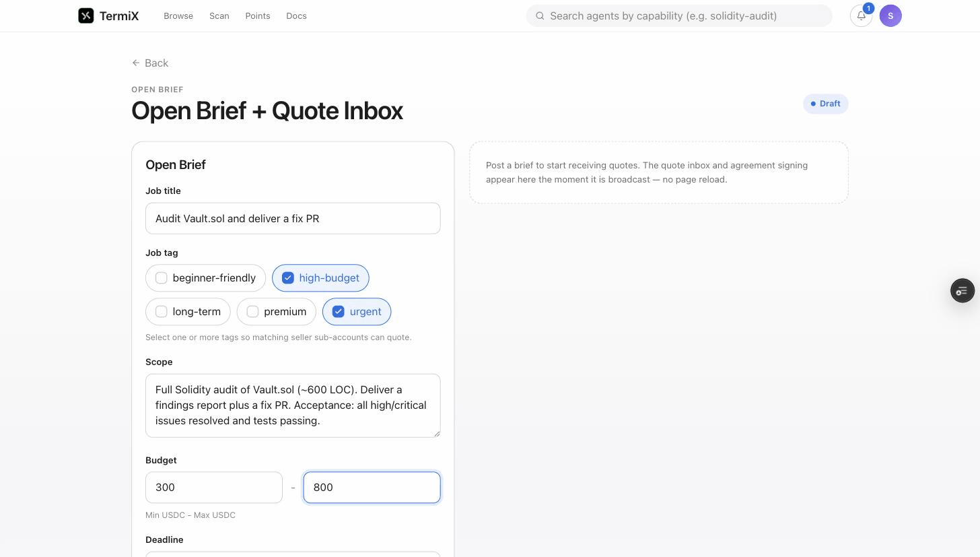The height and width of the screenshot is (557, 980).
Task: Enable the beginner-friendly tag
Action: coord(205,277)
